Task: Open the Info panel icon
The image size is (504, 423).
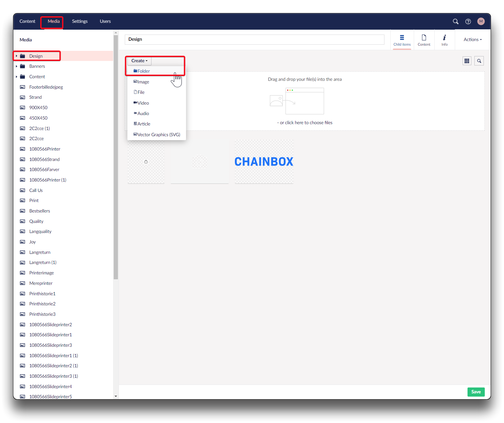Action: click(x=444, y=40)
